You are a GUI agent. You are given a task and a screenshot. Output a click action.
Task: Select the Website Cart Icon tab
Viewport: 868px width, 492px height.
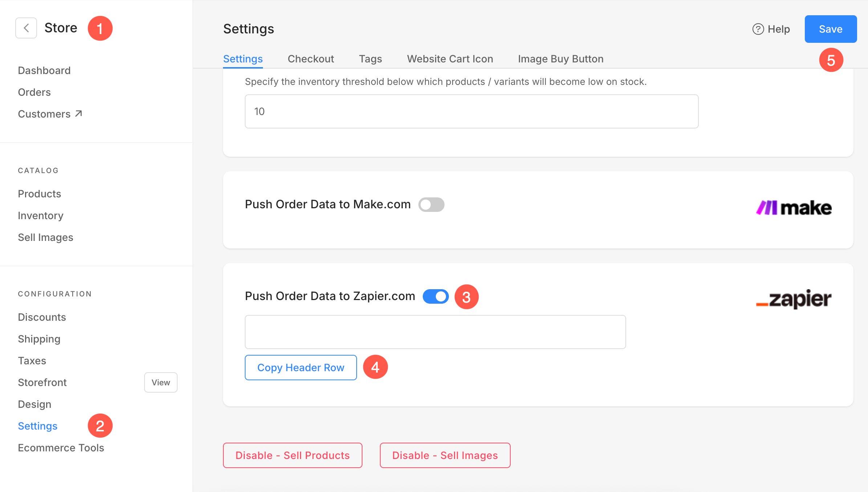pyautogui.click(x=450, y=59)
